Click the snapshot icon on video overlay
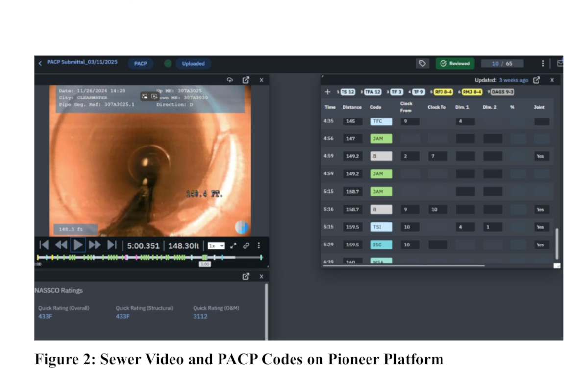 145,97
